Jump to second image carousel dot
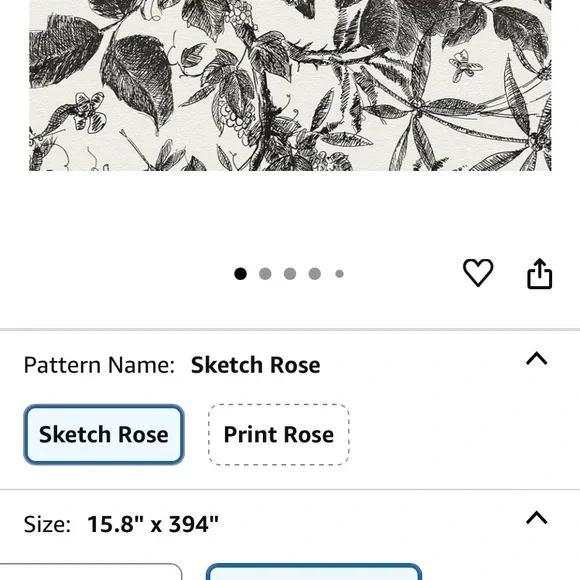The width and height of the screenshot is (580, 580). (265, 274)
